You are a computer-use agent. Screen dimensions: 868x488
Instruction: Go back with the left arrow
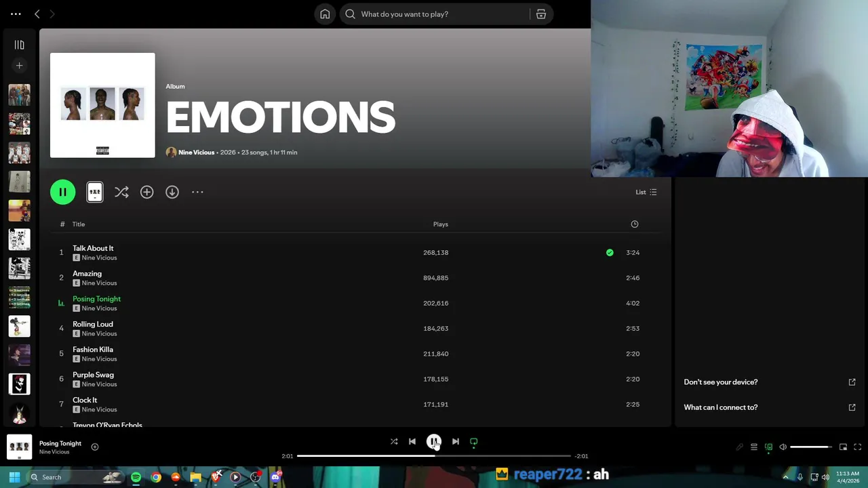37,14
